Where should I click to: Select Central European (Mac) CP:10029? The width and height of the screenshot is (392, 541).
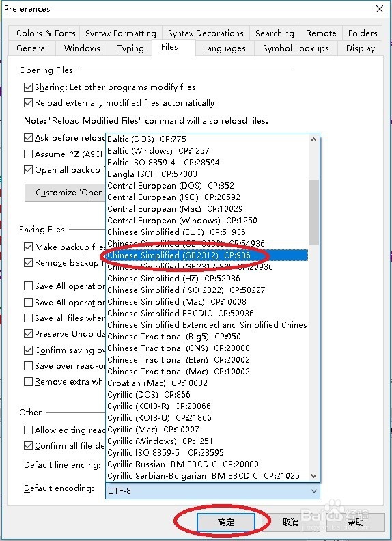(207, 209)
